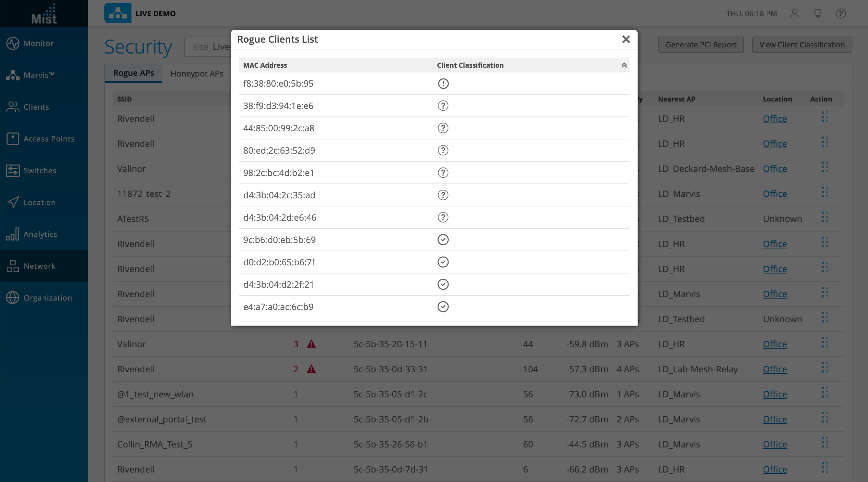The width and height of the screenshot is (868, 482).
Task: Collapse sort arrow in Client Classification header
Action: (624, 65)
